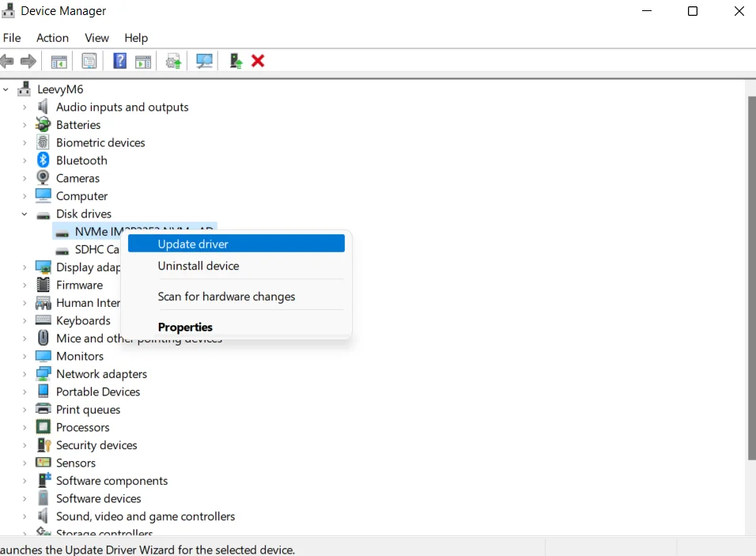The image size is (756, 556).
Task: Open Properties from the context menu
Action: (x=185, y=327)
